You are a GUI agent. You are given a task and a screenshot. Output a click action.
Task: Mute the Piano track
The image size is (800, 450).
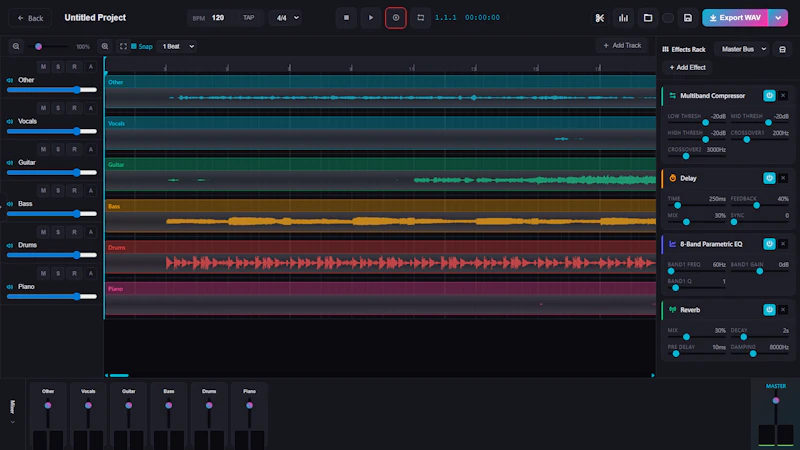click(43, 273)
